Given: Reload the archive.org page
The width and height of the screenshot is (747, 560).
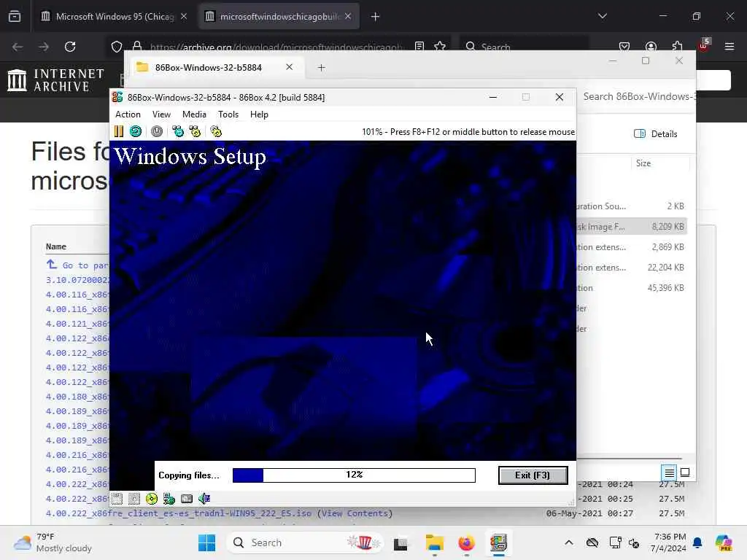Looking at the screenshot, I should pyautogui.click(x=70, y=47).
